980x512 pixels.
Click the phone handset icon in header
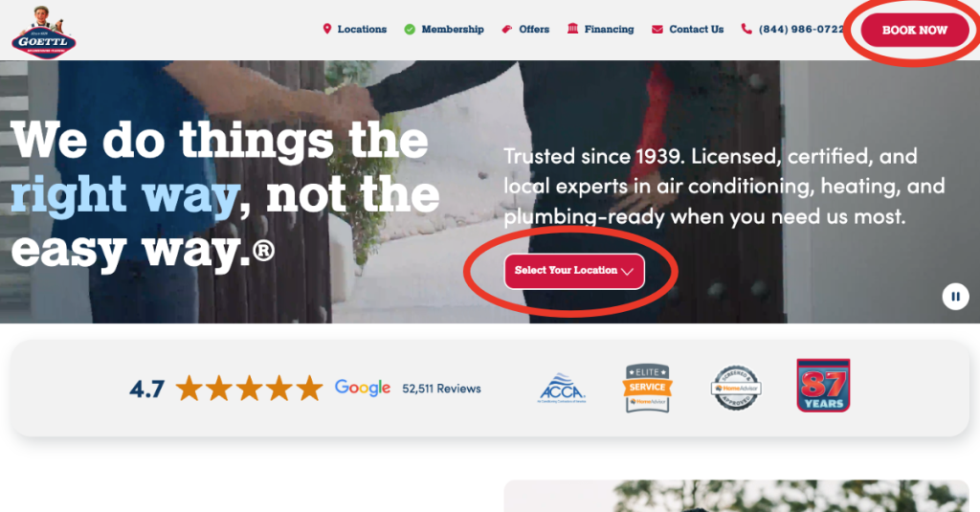(x=746, y=29)
